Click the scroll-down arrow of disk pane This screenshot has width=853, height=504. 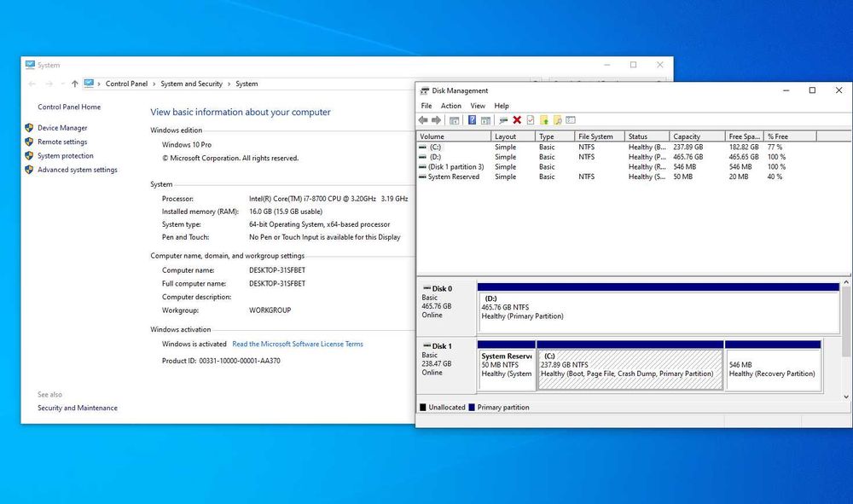coord(846,397)
